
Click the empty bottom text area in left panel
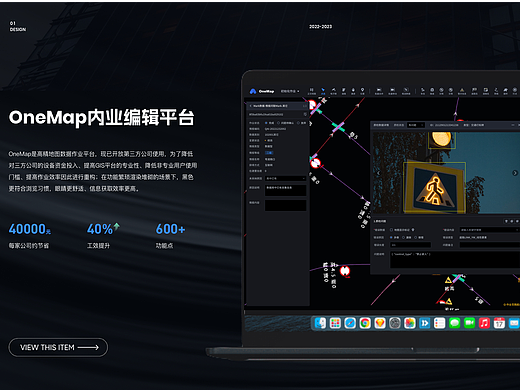click(x=285, y=205)
